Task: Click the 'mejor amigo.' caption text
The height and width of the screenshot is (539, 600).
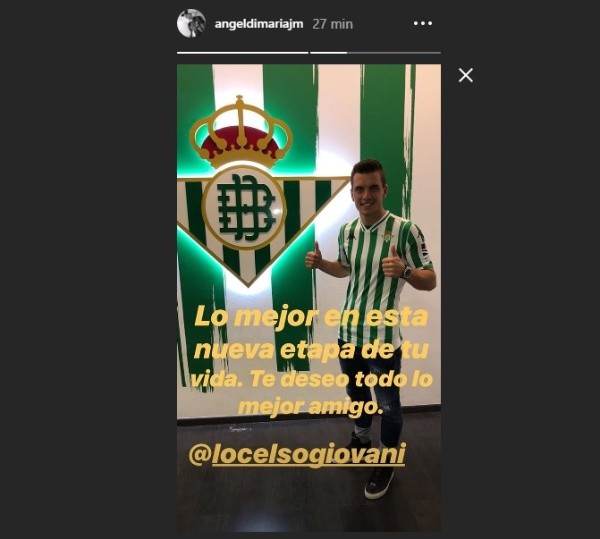Action: click(x=310, y=408)
